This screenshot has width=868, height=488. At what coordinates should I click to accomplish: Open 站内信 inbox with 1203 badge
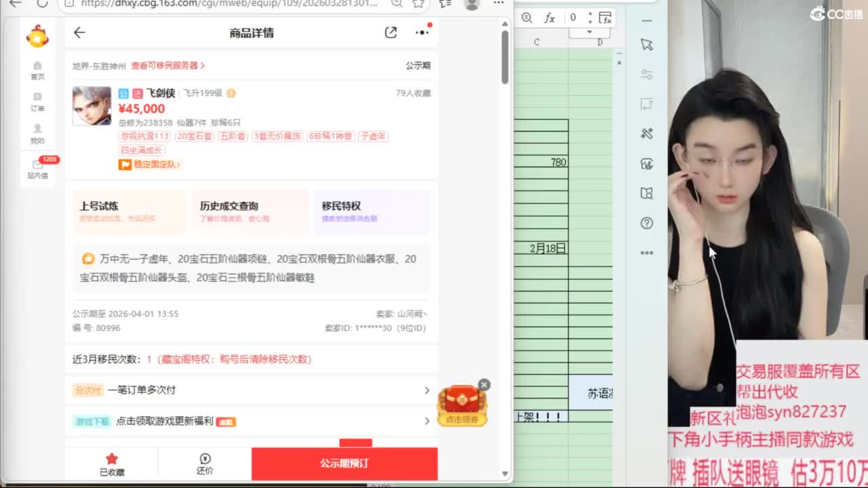(x=37, y=169)
